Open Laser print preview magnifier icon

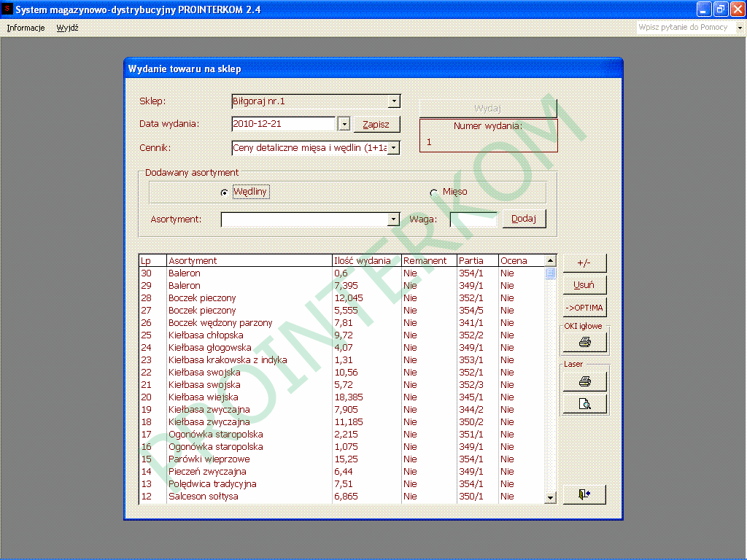[584, 404]
